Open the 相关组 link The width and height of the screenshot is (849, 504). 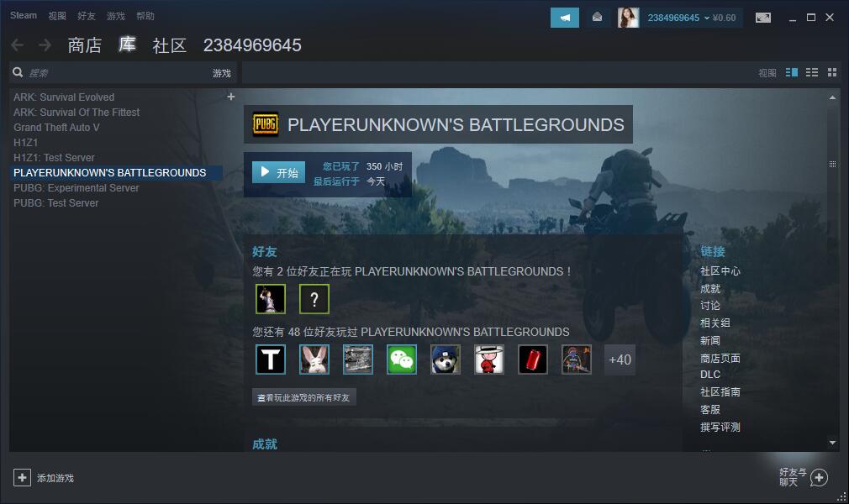(715, 323)
